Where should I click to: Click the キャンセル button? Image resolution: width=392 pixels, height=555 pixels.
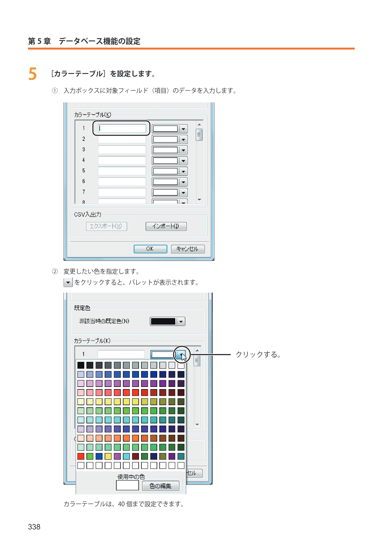188,249
